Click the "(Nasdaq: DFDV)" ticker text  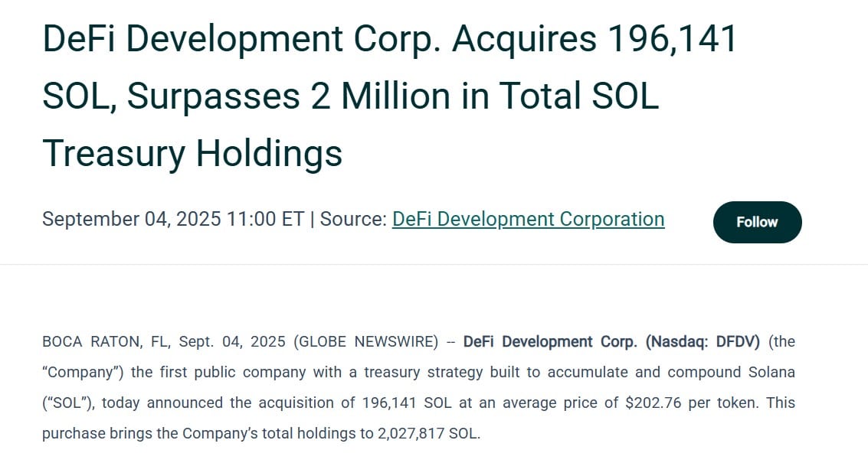pyautogui.click(x=703, y=342)
